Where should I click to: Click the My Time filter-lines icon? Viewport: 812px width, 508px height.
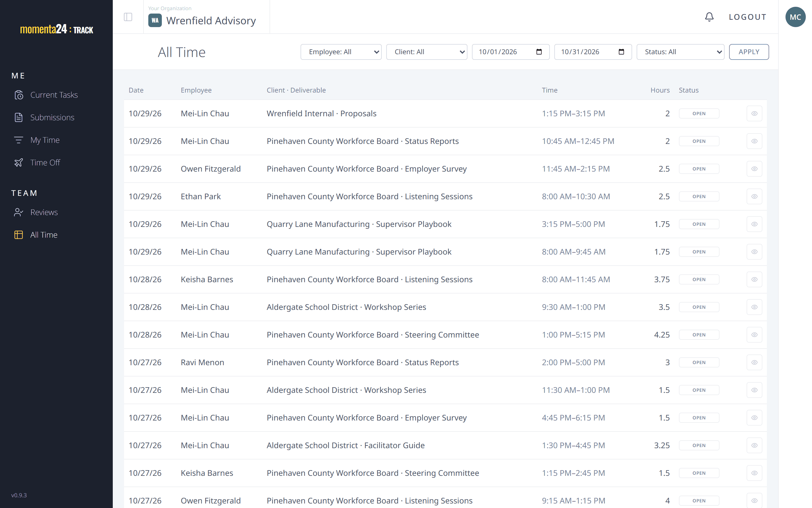click(x=19, y=140)
